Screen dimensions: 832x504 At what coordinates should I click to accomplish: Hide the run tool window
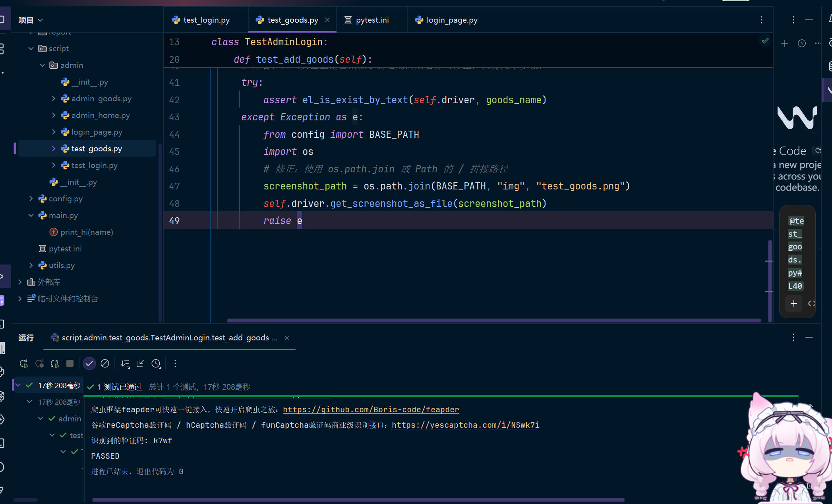[809, 337]
